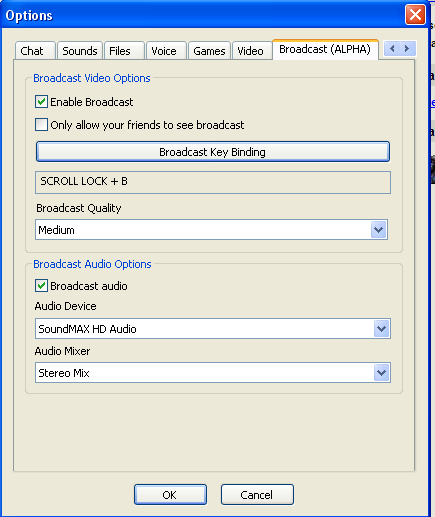Click the right tab scroll arrow
435x517 pixels.
coord(407,49)
